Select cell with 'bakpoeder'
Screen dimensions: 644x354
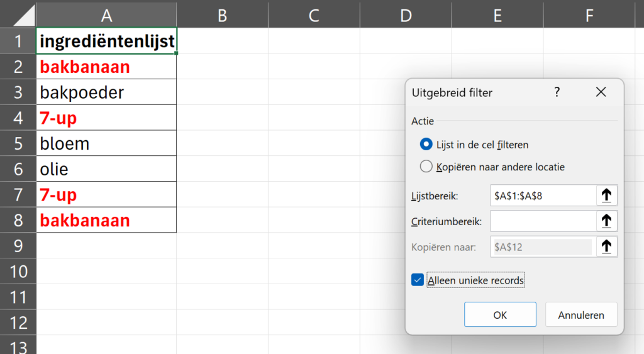click(106, 92)
